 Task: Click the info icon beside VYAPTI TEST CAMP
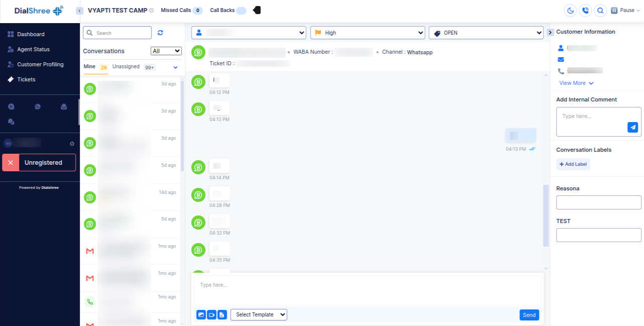152,11
